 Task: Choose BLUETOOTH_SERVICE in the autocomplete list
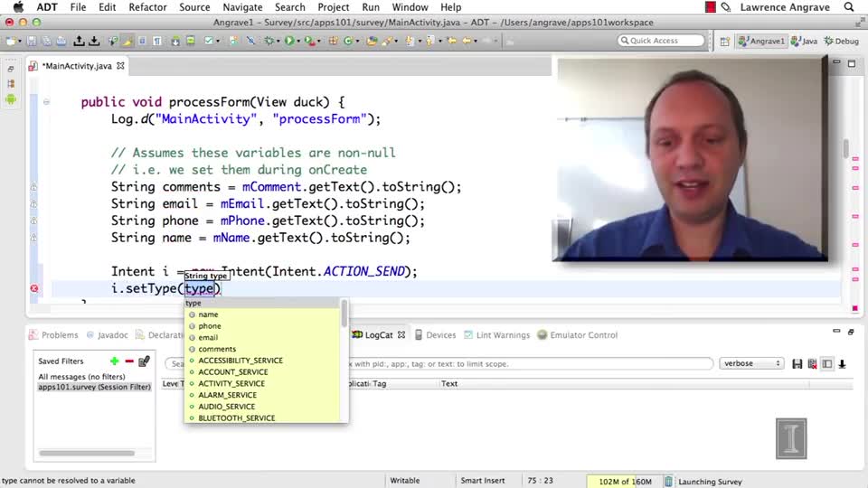[262, 418]
